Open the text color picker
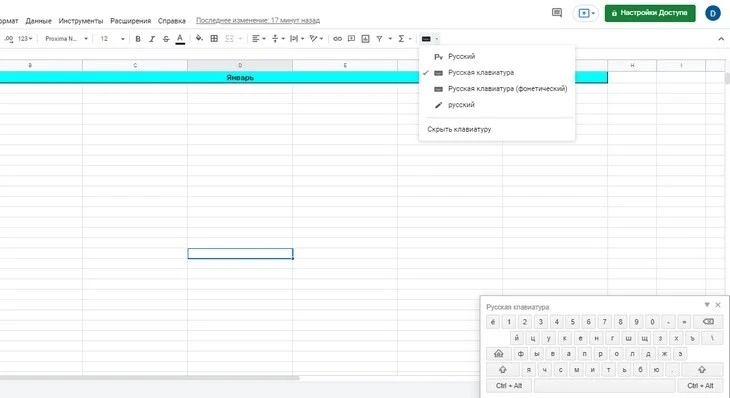 pyautogui.click(x=180, y=39)
